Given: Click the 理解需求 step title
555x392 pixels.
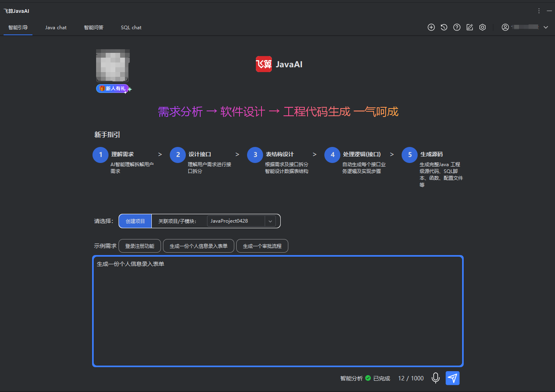Looking at the screenshot, I should click(x=123, y=154).
